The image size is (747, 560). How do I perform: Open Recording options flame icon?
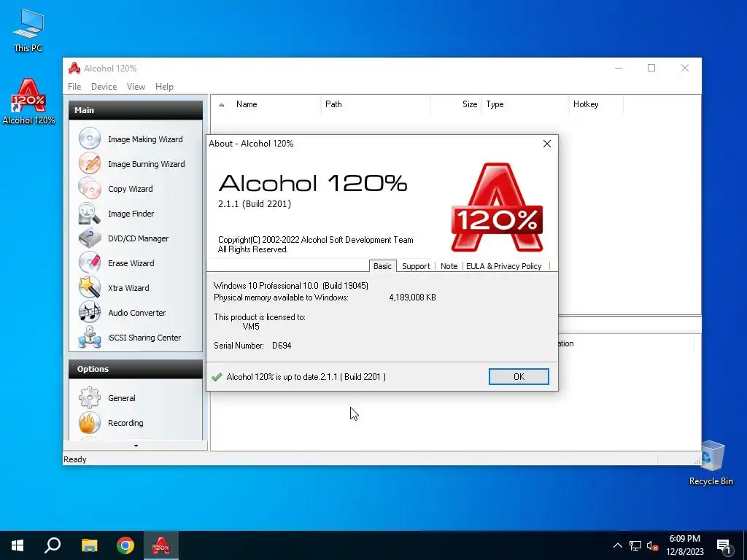pyautogui.click(x=90, y=422)
